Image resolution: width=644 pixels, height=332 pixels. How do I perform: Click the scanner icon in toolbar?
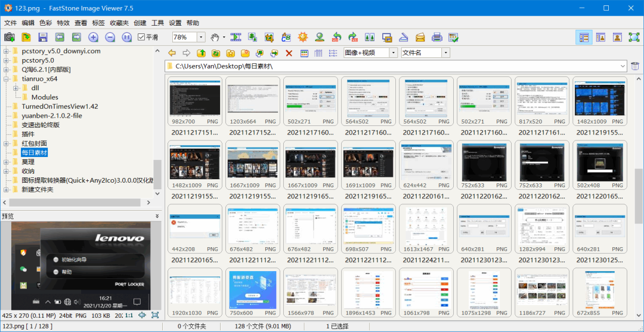(403, 38)
